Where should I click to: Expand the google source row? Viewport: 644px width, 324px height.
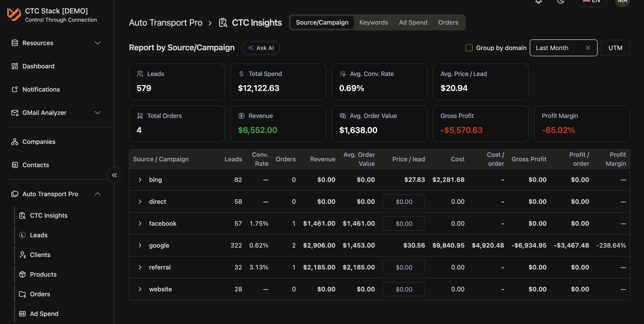point(140,245)
